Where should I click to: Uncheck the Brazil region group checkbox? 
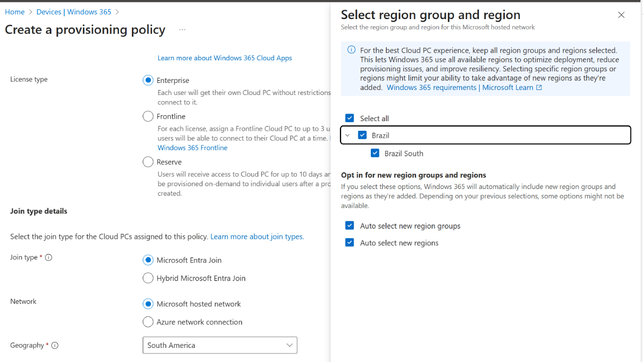(x=362, y=135)
